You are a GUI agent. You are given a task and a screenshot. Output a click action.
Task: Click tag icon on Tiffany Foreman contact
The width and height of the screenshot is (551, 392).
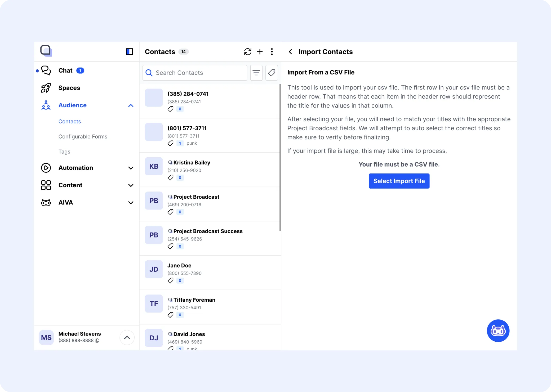pos(171,315)
